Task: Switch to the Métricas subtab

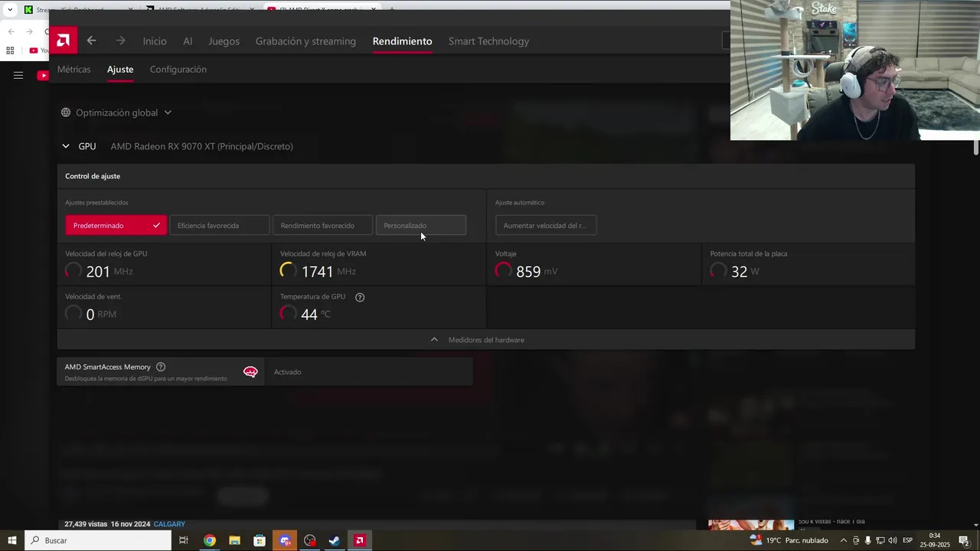Action: click(73, 69)
